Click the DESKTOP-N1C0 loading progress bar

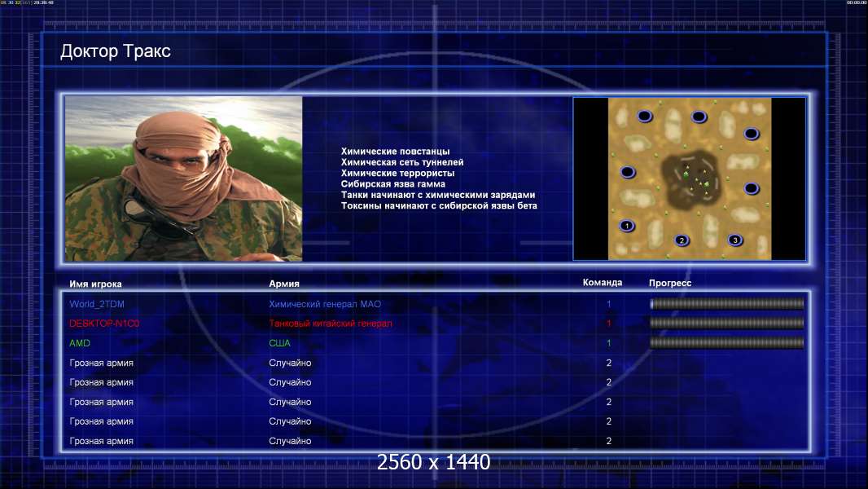[x=727, y=323]
